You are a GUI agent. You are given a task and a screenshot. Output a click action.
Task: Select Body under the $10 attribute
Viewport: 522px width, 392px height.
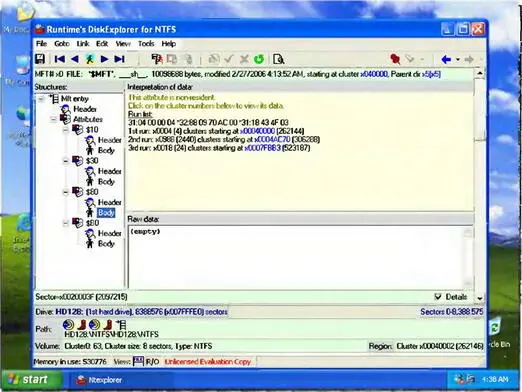click(x=106, y=150)
